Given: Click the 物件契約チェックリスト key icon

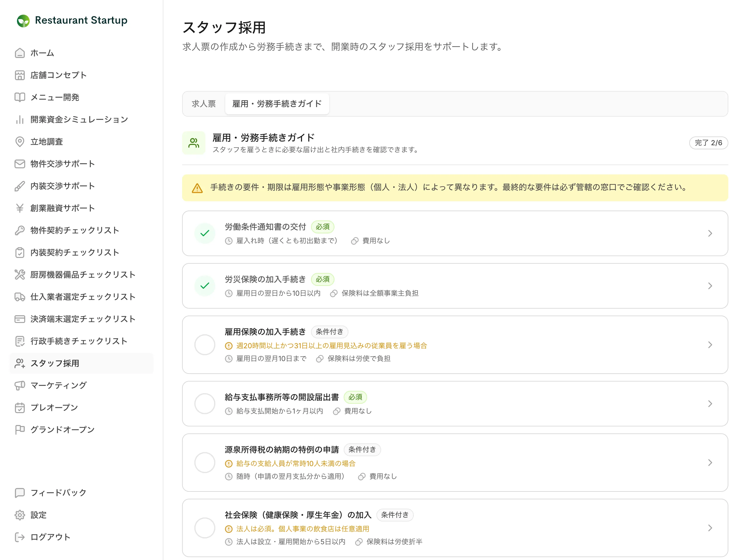Looking at the screenshot, I should point(20,230).
